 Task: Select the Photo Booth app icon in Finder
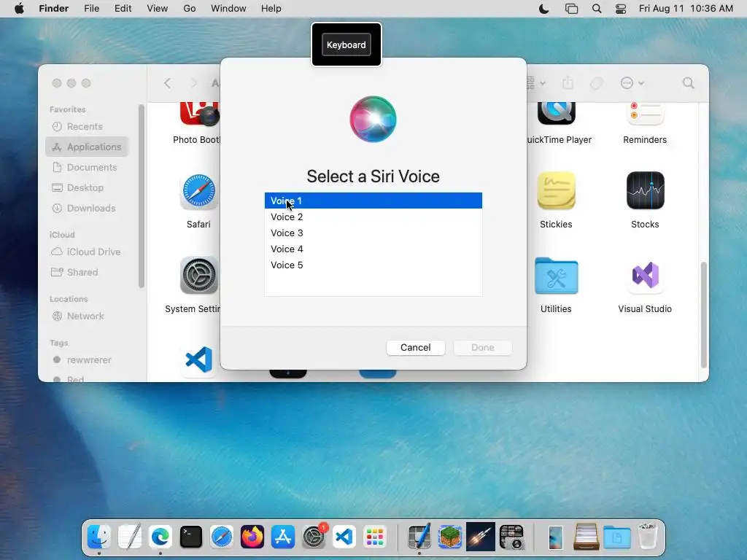click(x=199, y=113)
